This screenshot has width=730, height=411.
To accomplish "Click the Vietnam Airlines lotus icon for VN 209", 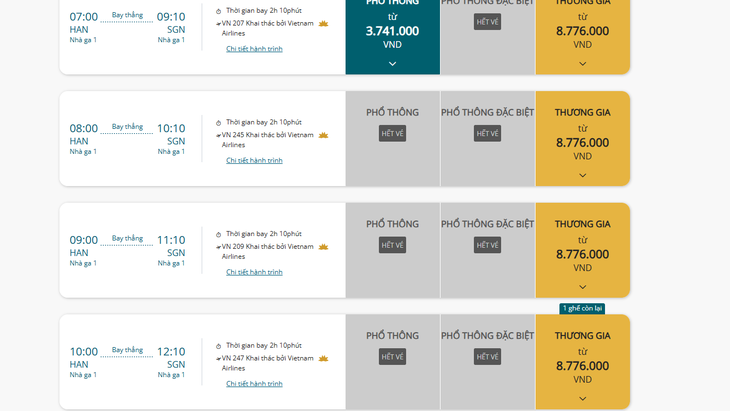I will [x=323, y=247].
